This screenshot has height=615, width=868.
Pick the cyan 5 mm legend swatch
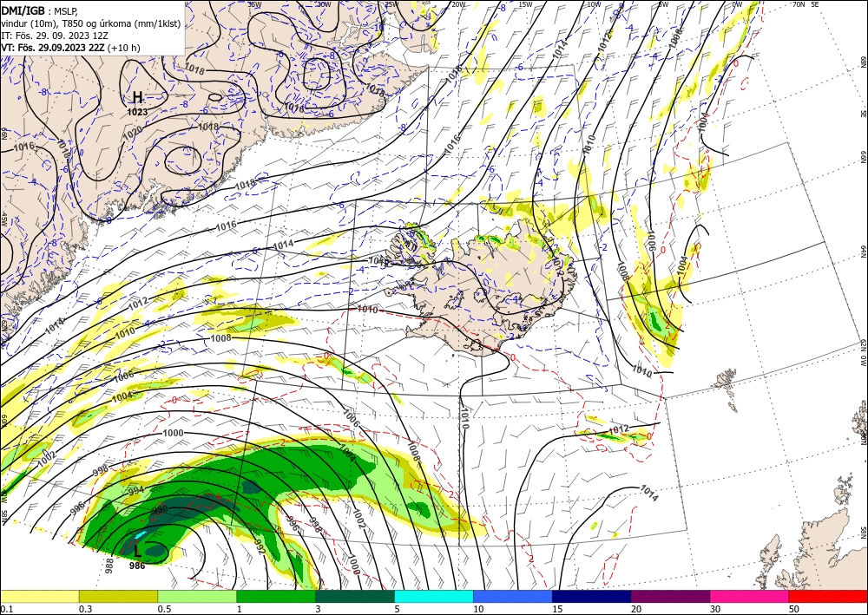point(434,596)
